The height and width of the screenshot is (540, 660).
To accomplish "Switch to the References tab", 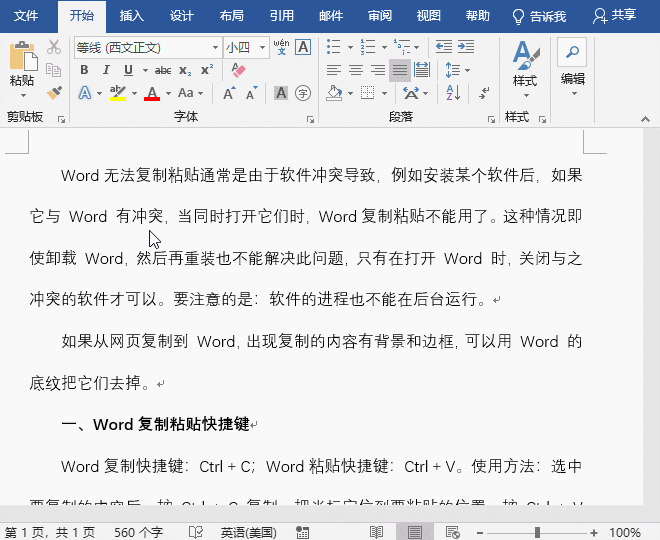I will (282, 16).
